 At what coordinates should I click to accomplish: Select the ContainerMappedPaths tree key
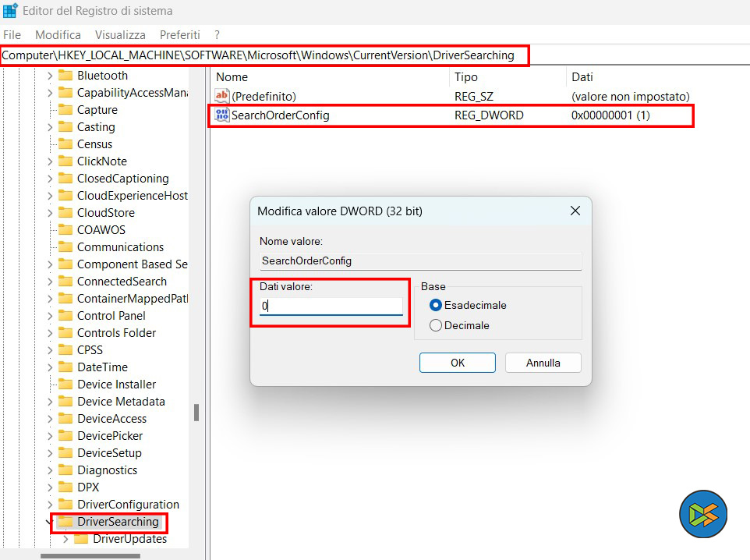coord(133,299)
